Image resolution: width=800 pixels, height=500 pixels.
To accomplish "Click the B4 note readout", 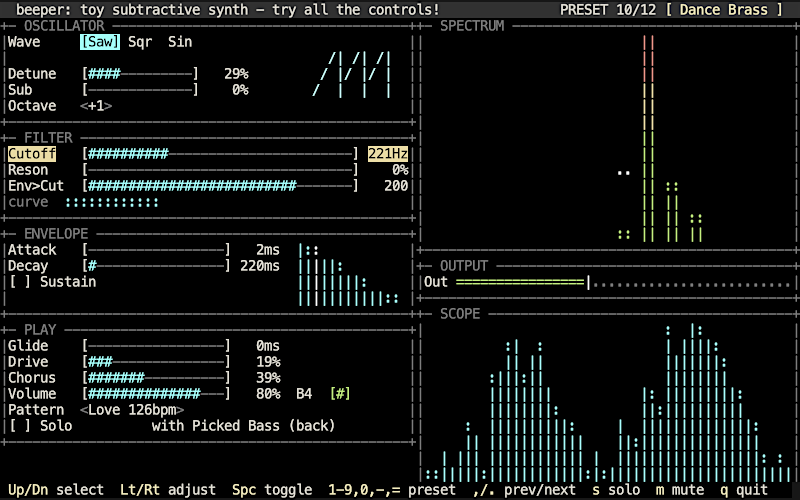I will [x=304, y=394].
